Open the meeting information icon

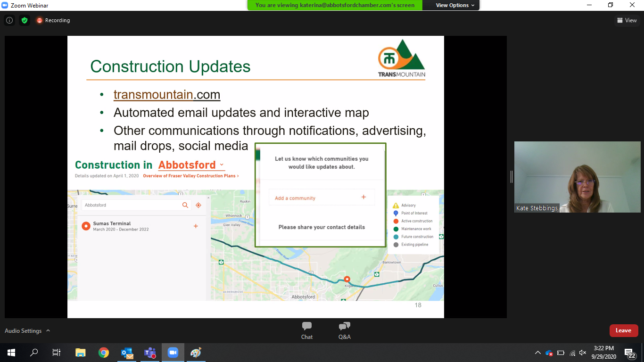click(9, 20)
